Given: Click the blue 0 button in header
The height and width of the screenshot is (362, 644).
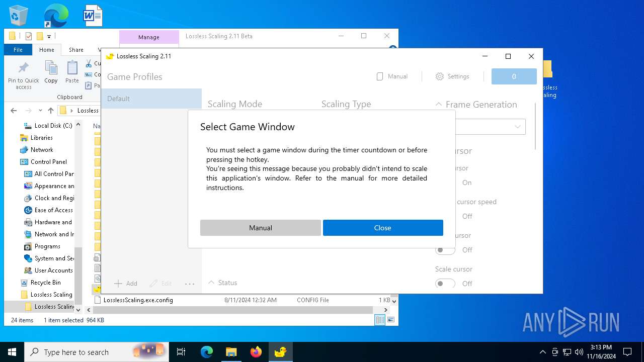Looking at the screenshot, I should click(514, 76).
